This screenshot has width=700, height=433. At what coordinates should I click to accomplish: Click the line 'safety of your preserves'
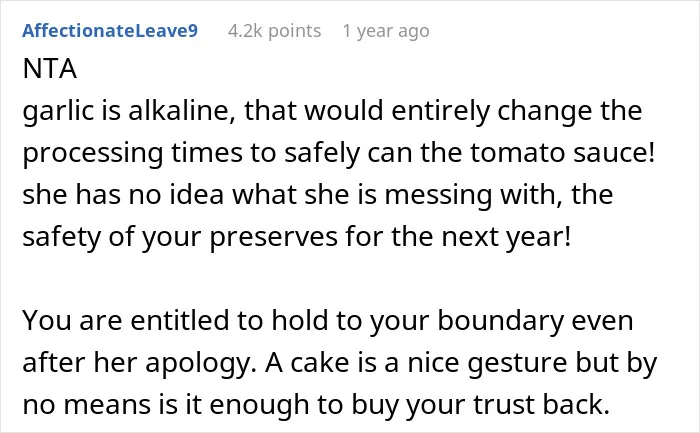click(x=296, y=237)
